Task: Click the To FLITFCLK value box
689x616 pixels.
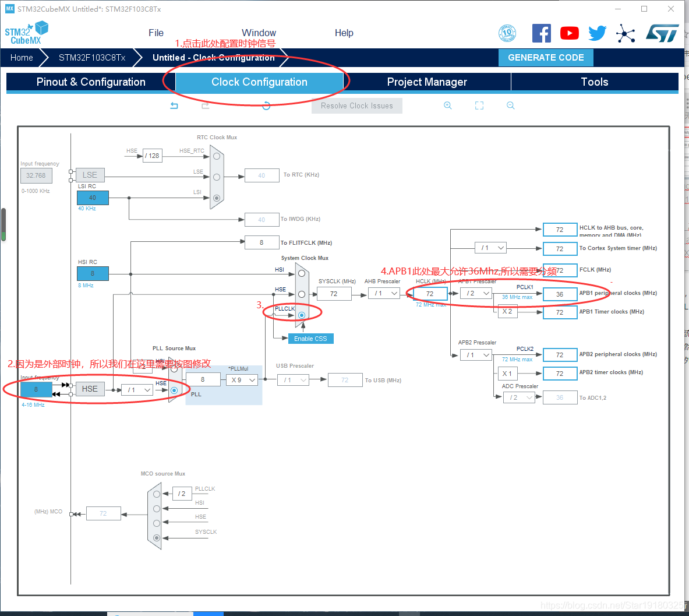Action: pos(262,242)
